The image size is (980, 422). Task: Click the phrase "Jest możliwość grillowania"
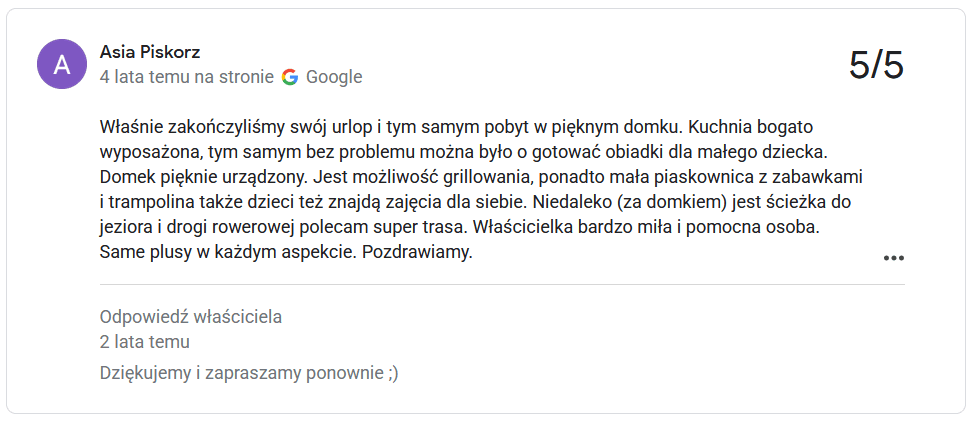pos(421,177)
